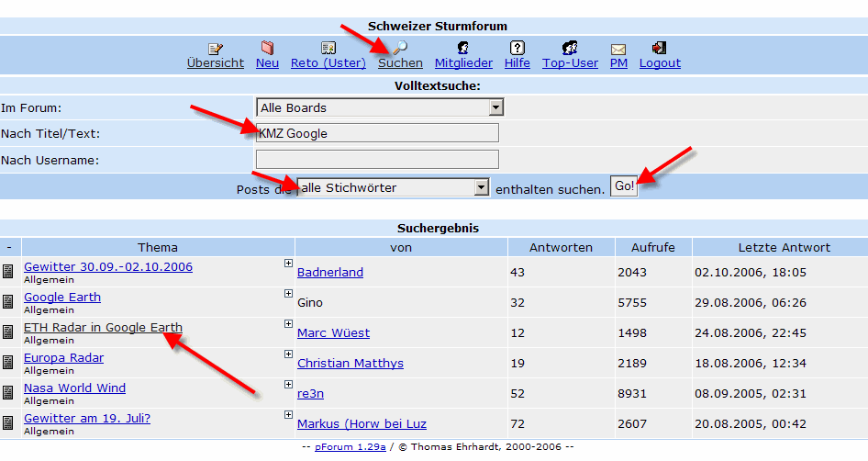Image resolution: width=868 pixels, height=461 pixels.
Task: Open the Reto (Uster) profile link
Action: pyautogui.click(x=328, y=63)
